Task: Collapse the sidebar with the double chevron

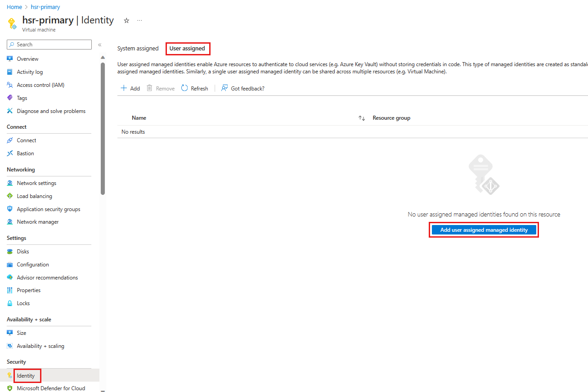Action: pos(99,45)
